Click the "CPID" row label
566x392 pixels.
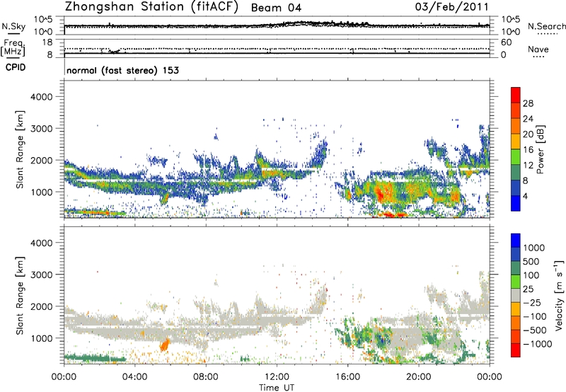[x=15, y=67]
